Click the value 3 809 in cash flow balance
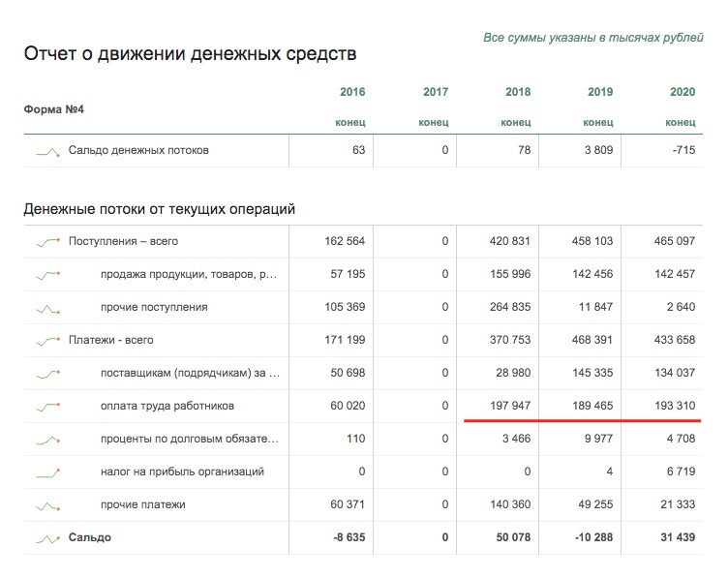 pos(598,150)
